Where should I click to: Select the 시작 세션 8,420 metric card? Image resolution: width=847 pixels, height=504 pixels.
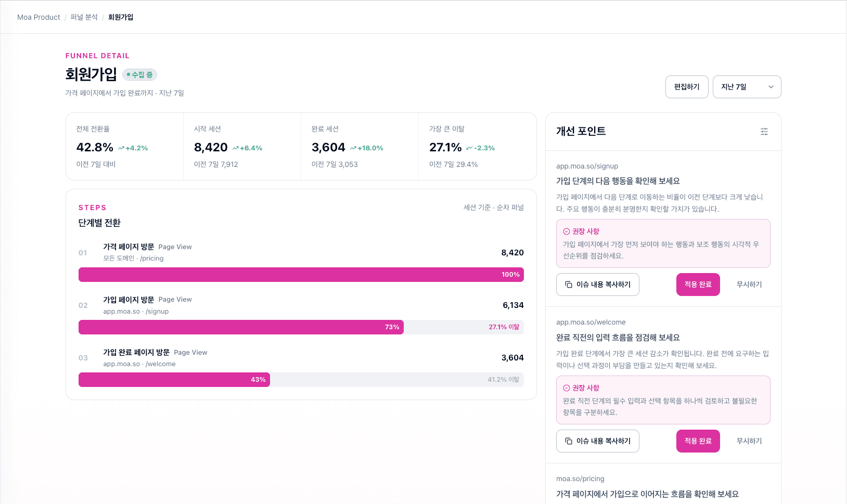[x=242, y=147]
